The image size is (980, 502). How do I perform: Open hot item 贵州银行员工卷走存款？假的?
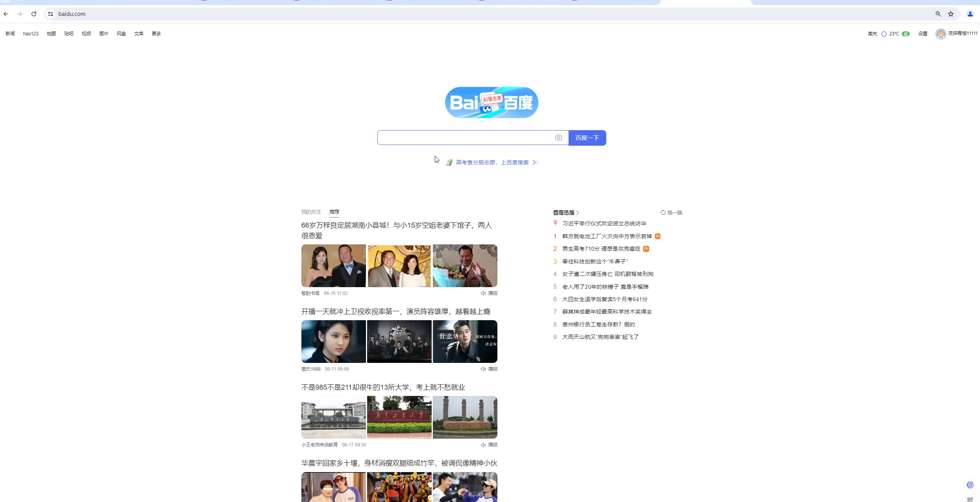(x=598, y=324)
